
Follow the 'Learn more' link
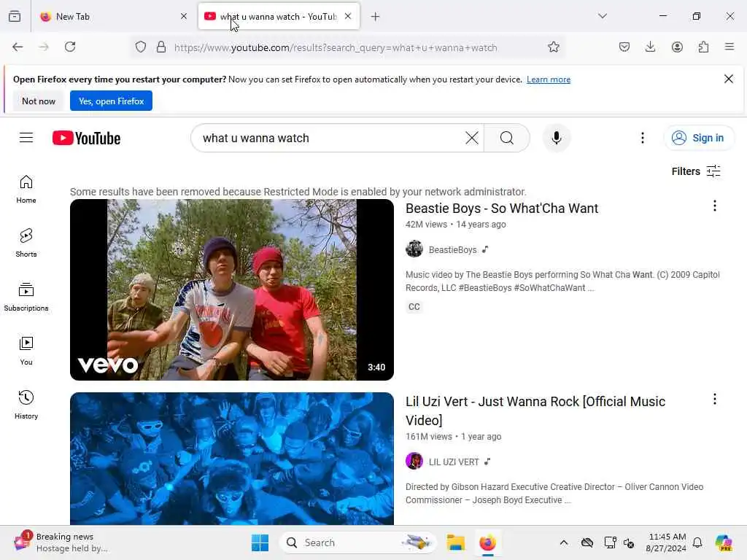(x=549, y=79)
